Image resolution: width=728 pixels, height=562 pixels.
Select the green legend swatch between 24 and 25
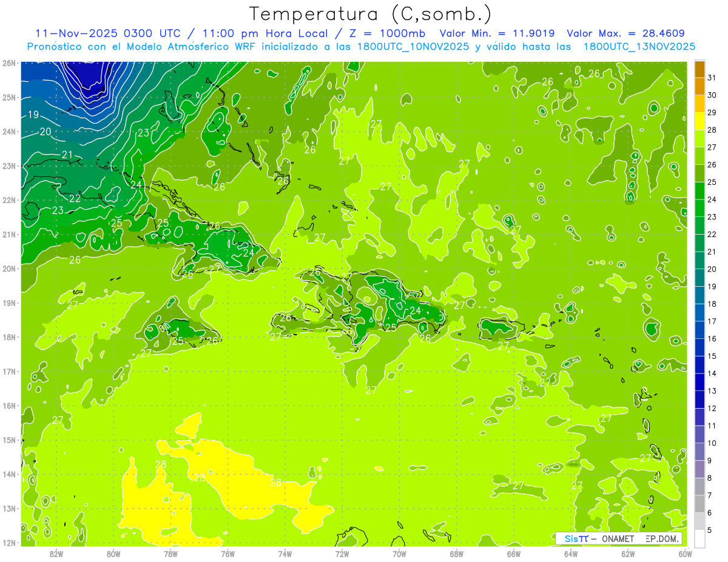[699, 191]
